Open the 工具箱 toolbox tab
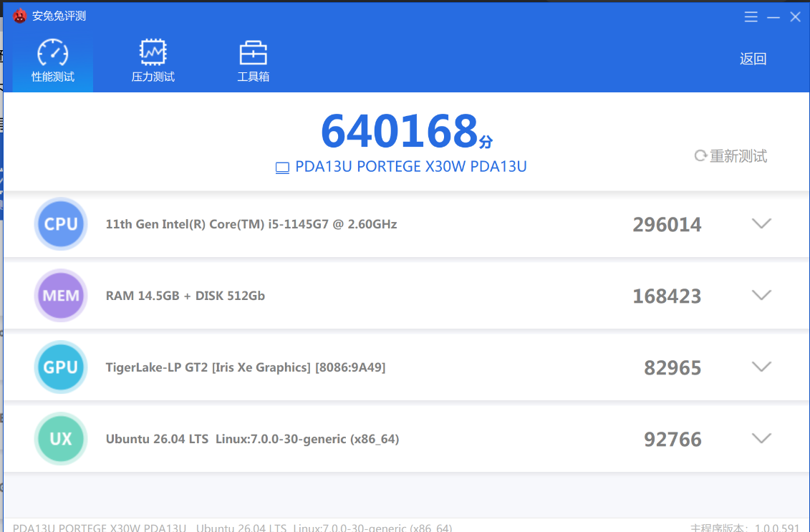 pos(253,61)
